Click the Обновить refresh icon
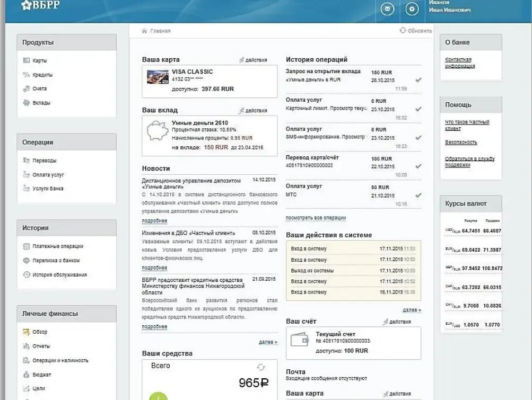This screenshot has width=532, height=400. 403,31
